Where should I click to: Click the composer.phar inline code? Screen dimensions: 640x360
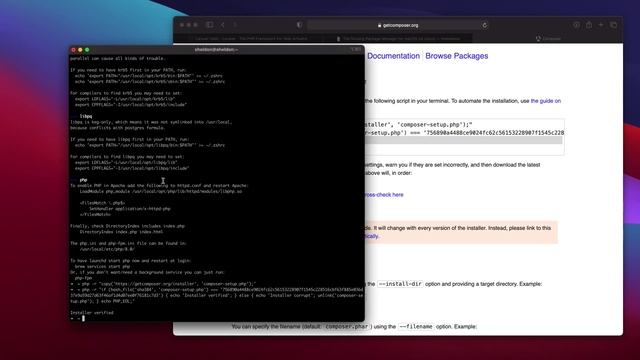point(347,327)
